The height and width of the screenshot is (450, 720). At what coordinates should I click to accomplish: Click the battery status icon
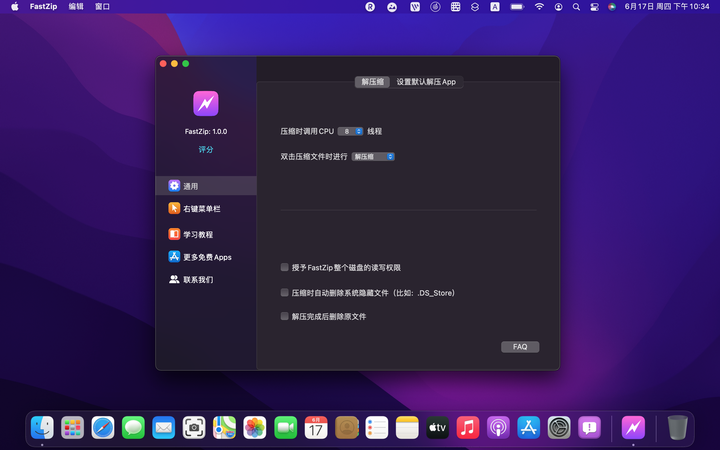click(517, 6)
